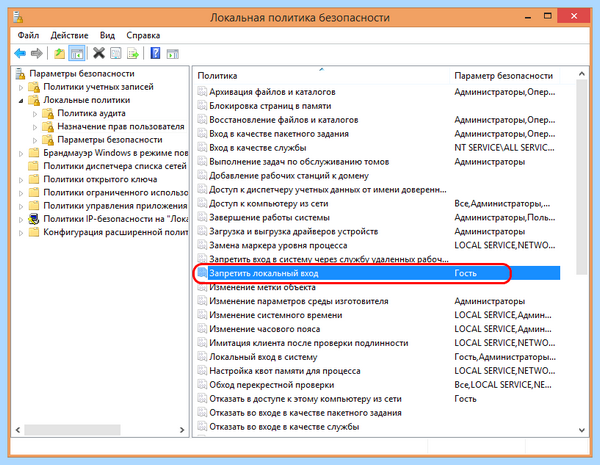
Task: Maximize the Локальная политика безопасности window
Action: coord(548,16)
